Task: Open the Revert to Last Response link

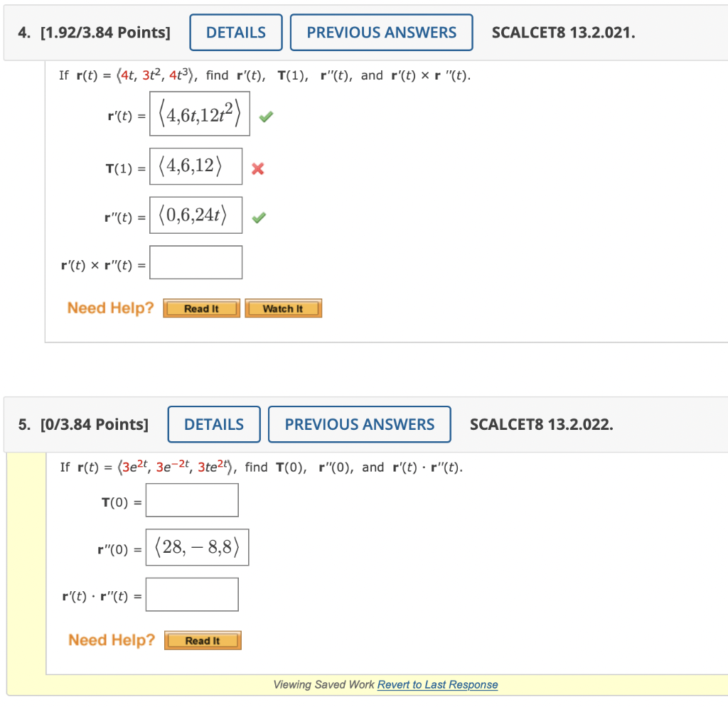Action: (x=437, y=684)
